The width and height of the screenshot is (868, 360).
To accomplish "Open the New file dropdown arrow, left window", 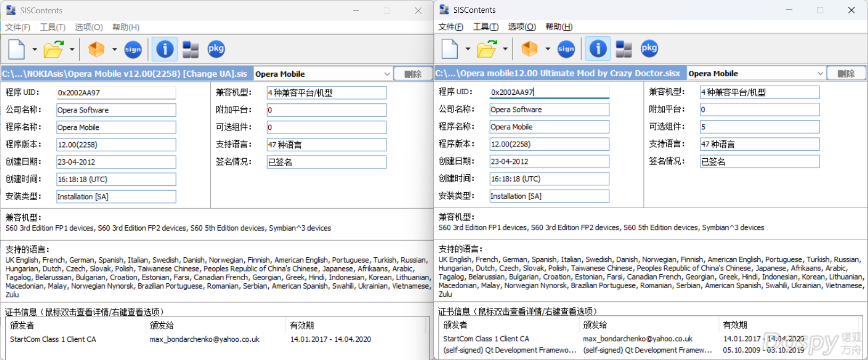I will coord(35,50).
